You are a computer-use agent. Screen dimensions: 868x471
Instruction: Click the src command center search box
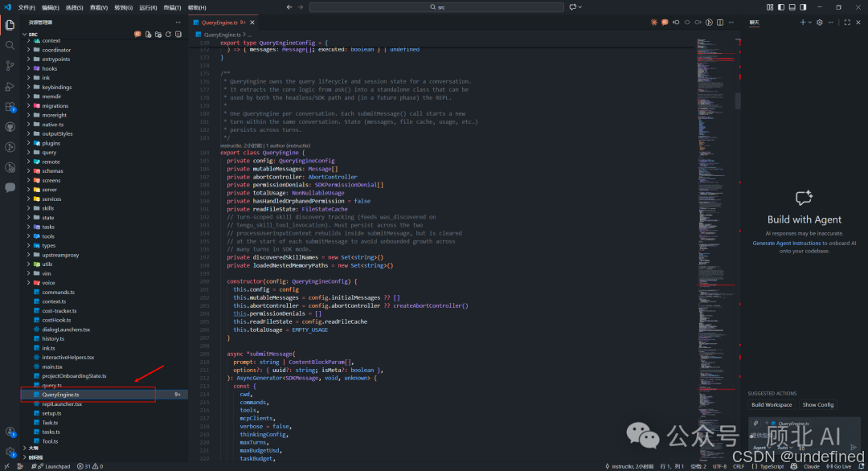click(436, 7)
